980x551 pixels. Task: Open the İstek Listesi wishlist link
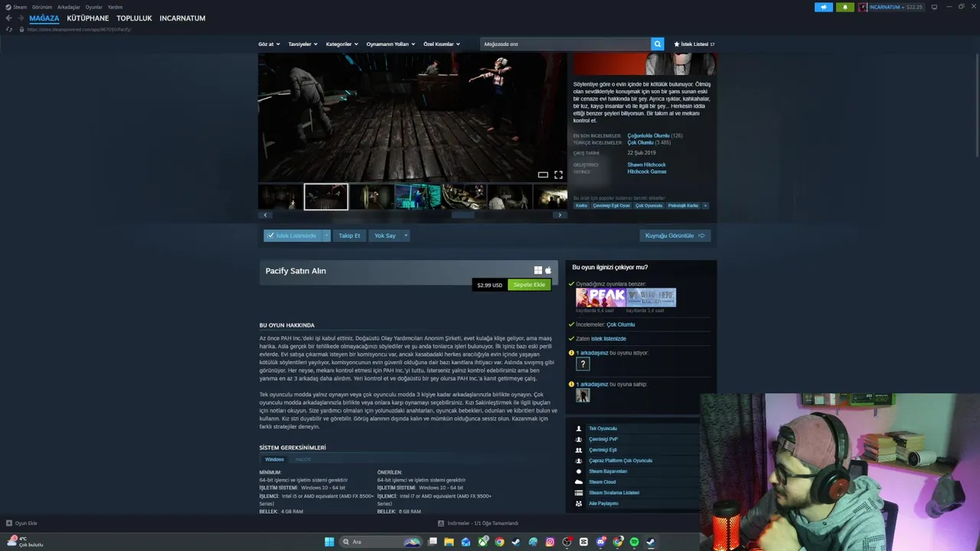coord(694,44)
